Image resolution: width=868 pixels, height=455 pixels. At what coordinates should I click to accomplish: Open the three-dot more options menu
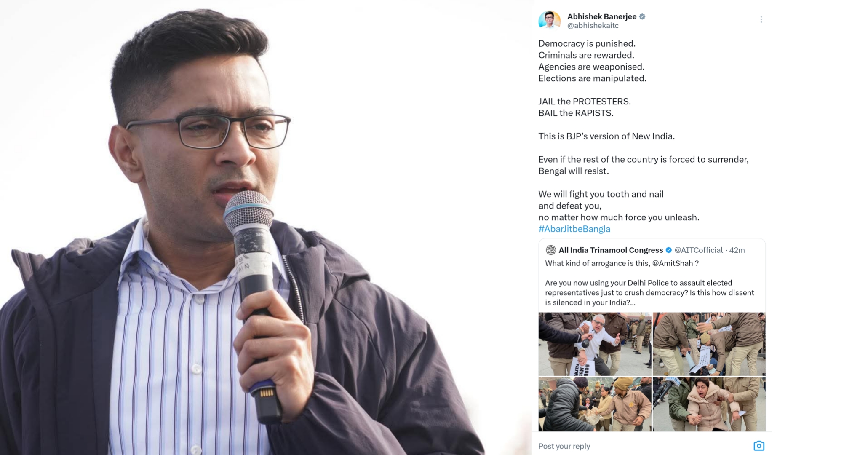click(x=761, y=20)
